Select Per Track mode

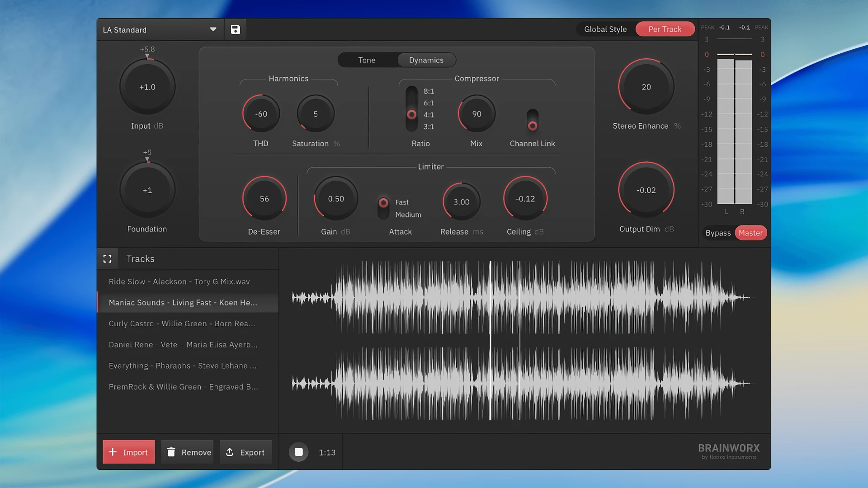pyautogui.click(x=665, y=29)
